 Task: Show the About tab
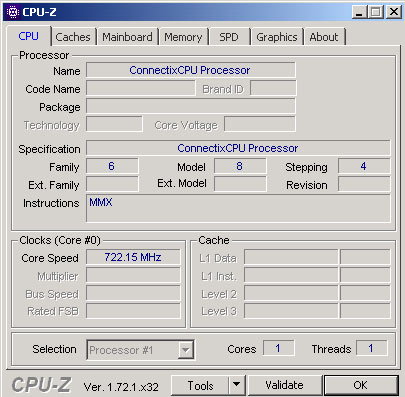pos(324,37)
